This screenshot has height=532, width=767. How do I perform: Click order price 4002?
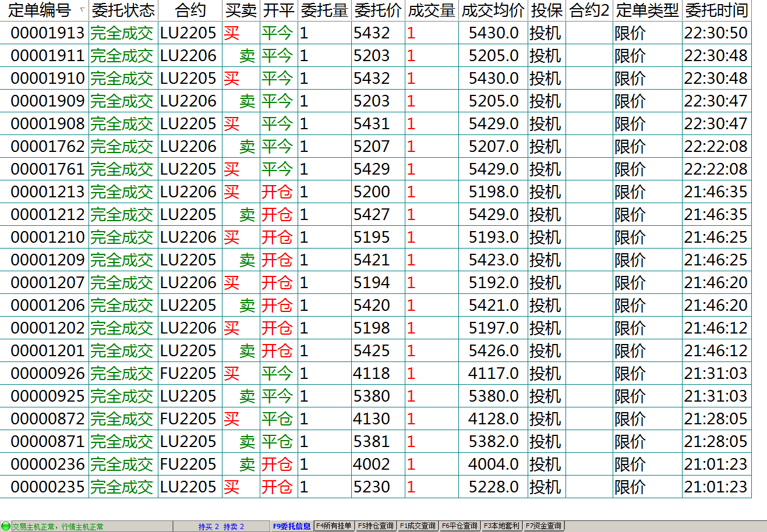click(372, 464)
